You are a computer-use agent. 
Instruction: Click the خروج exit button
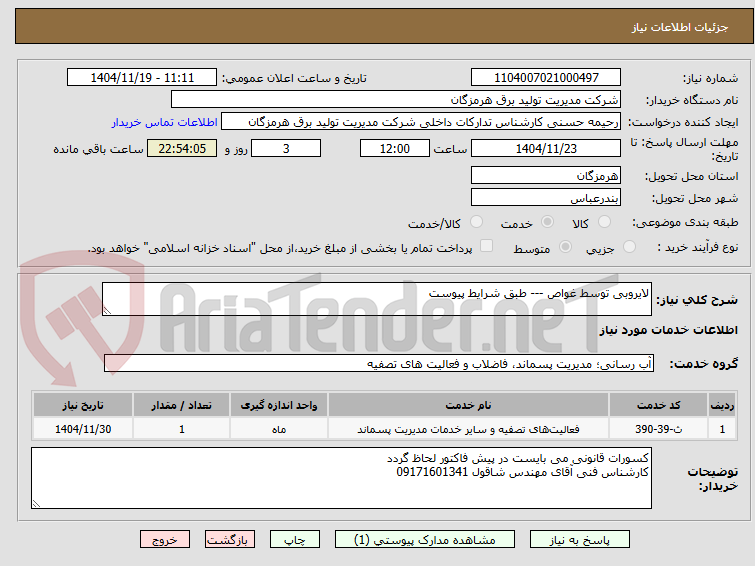[165, 540]
